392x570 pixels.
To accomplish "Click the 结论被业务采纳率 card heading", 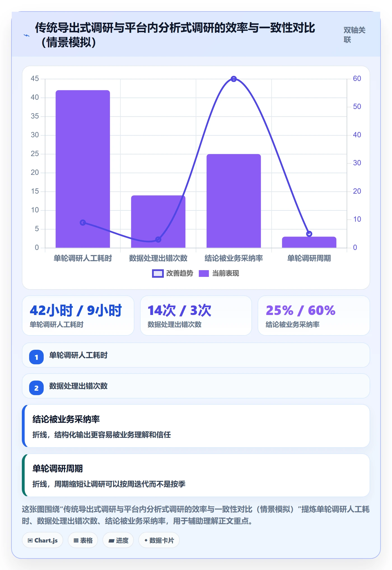I will pyautogui.click(x=66, y=419).
